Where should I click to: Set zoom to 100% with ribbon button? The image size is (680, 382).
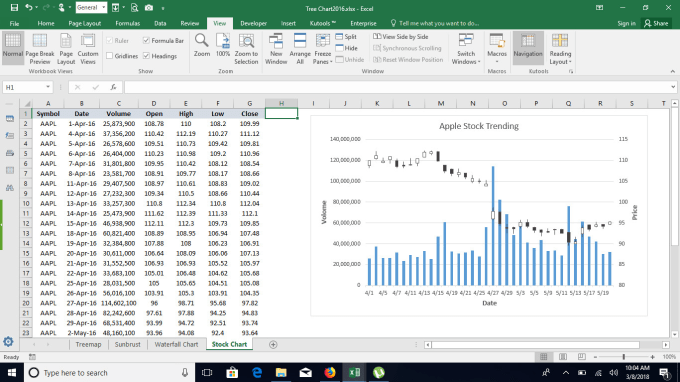[223, 45]
